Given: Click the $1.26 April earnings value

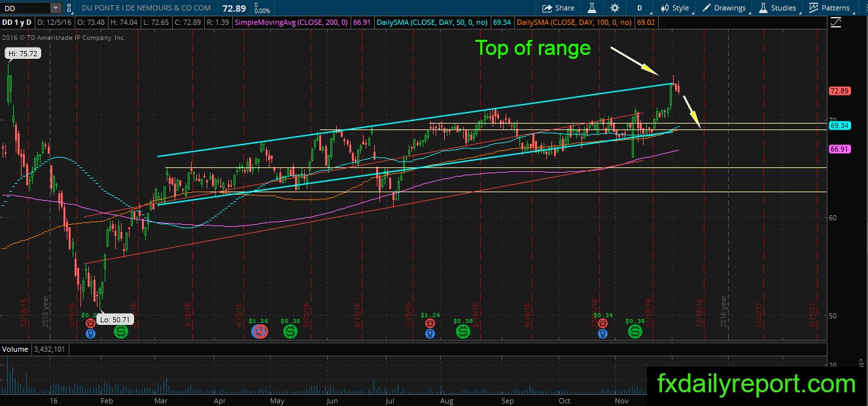Looking at the screenshot, I should (x=260, y=321).
